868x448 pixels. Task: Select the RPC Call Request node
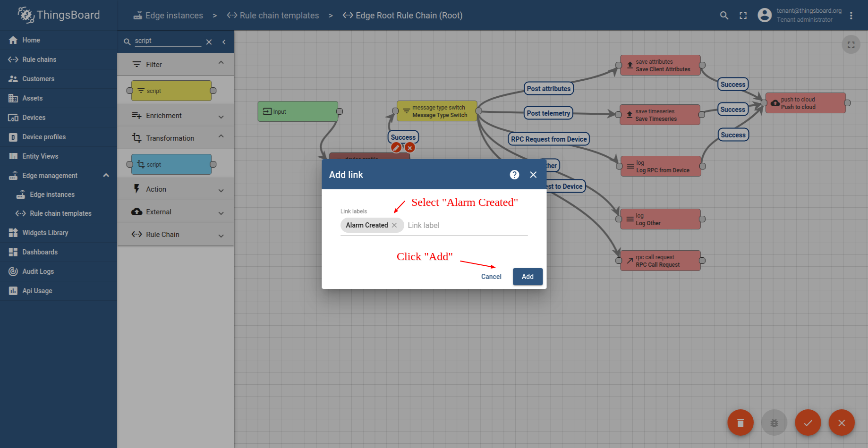(x=660, y=261)
